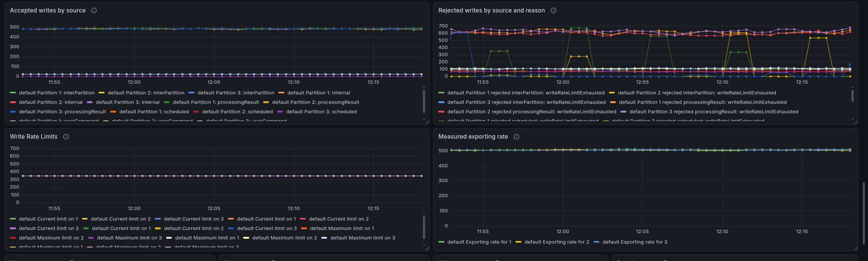Show info for Rejected writes by source and reason
Image resolution: width=868 pixels, height=261 pixels.
click(x=553, y=11)
